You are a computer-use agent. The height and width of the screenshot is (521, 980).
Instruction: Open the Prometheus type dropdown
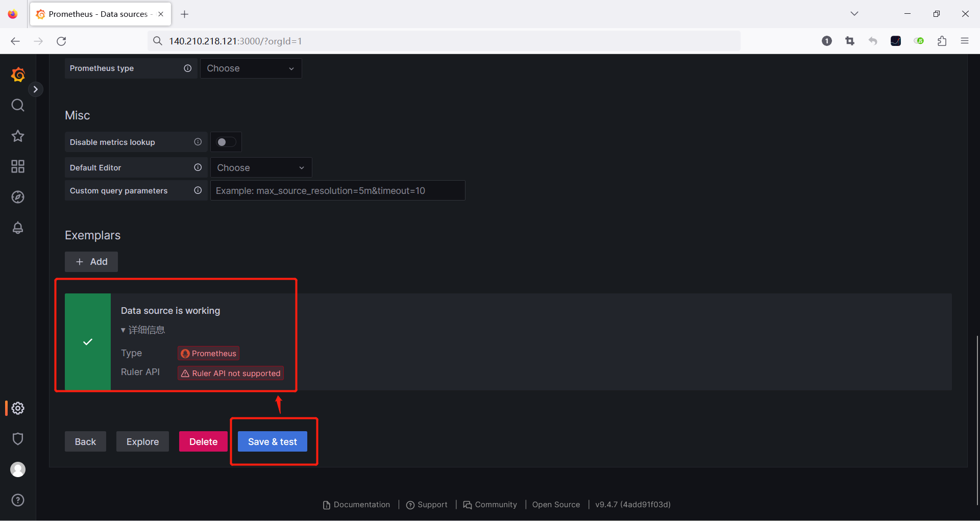click(251, 68)
